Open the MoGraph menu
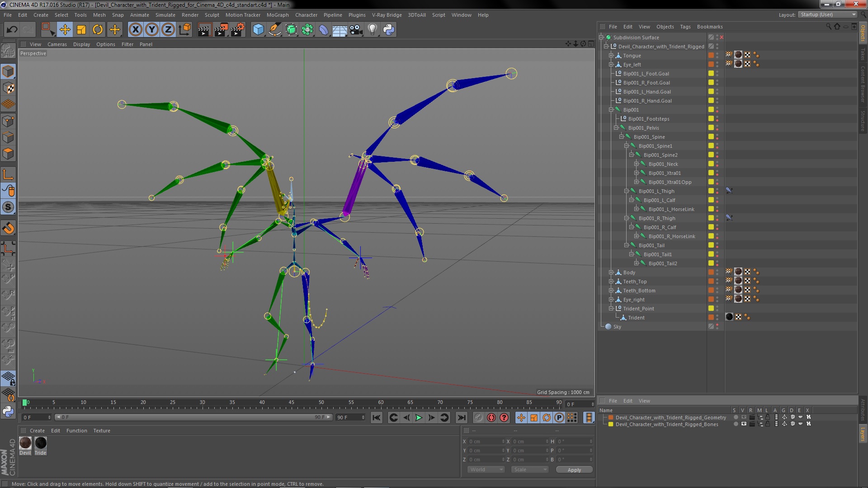 point(278,15)
